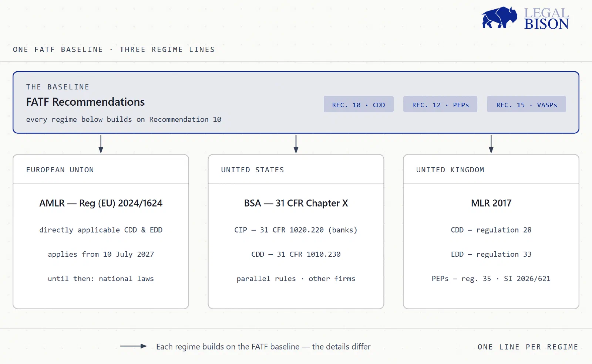This screenshot has height=364, width=592.
Task: Click the arrow pointing to United States box
Action: click(296, 144)
